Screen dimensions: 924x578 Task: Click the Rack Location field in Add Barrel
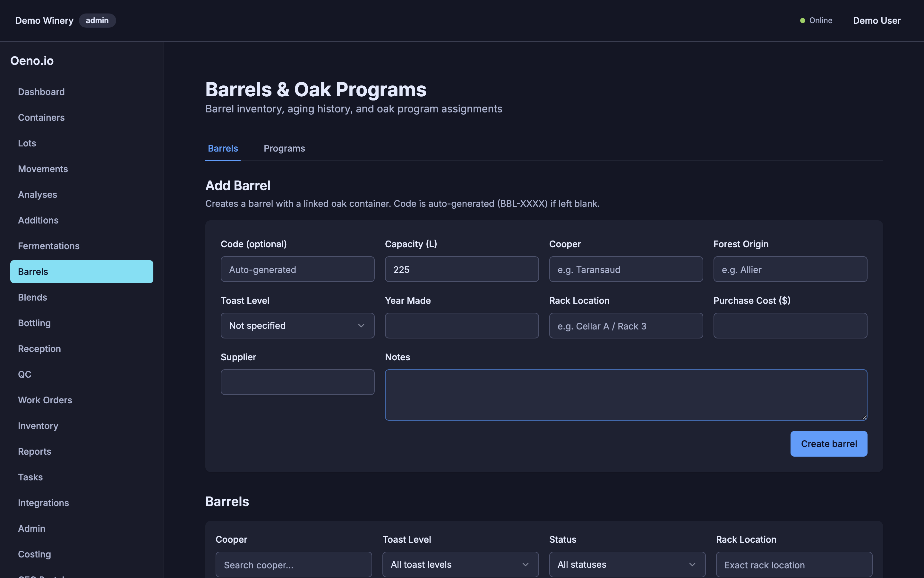(626, 325)
